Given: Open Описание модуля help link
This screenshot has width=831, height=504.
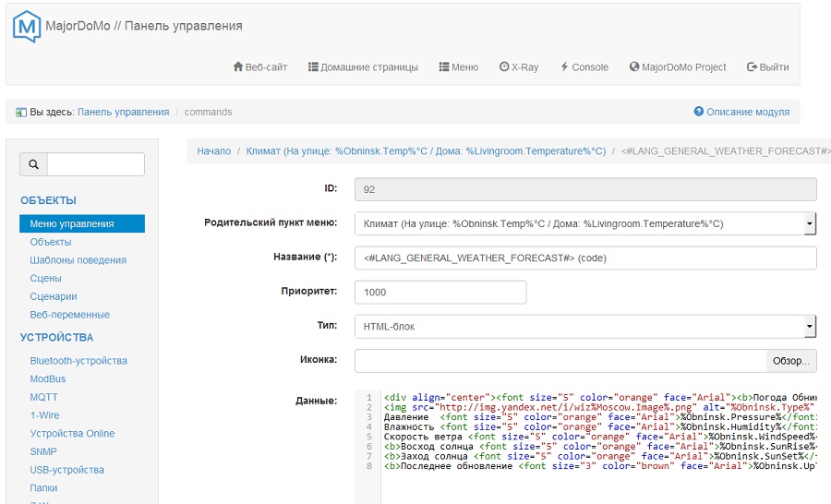Looking at the screenshot, I should [741, 112].
